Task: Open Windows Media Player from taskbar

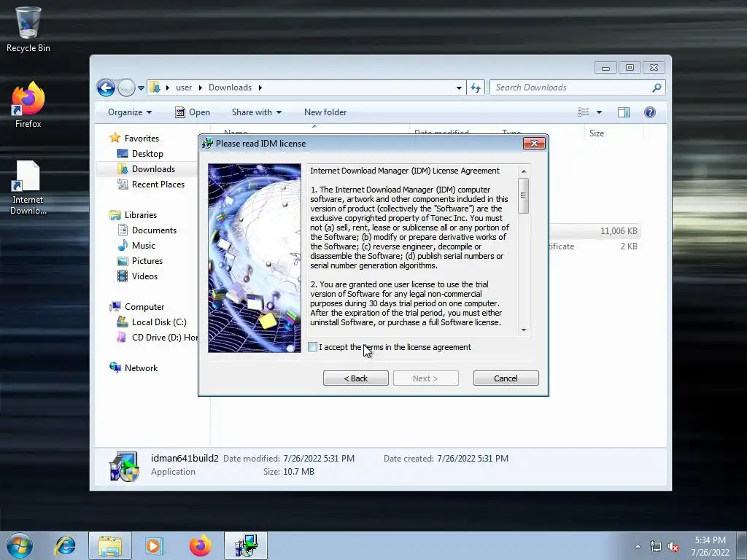Action: (x=154, y=545)
